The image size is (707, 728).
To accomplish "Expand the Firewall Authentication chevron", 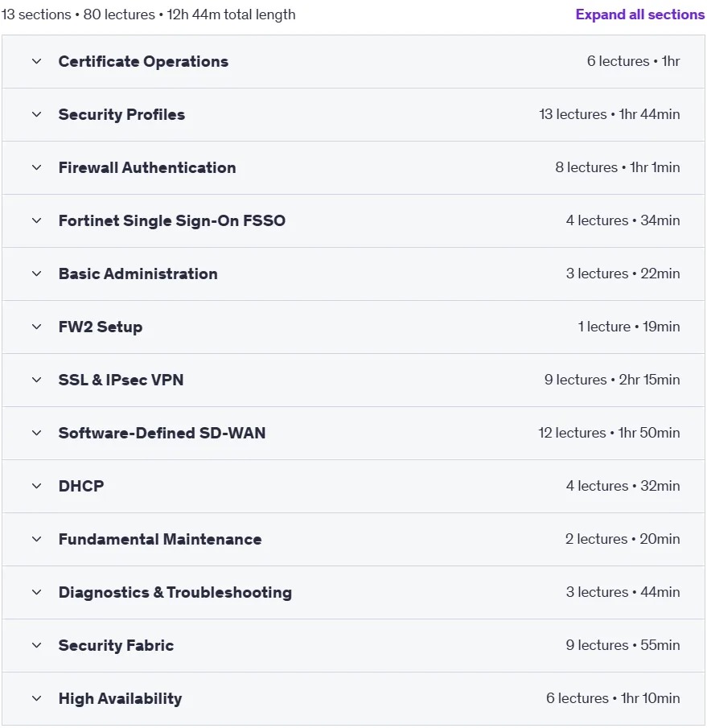I will coord(37,167).
